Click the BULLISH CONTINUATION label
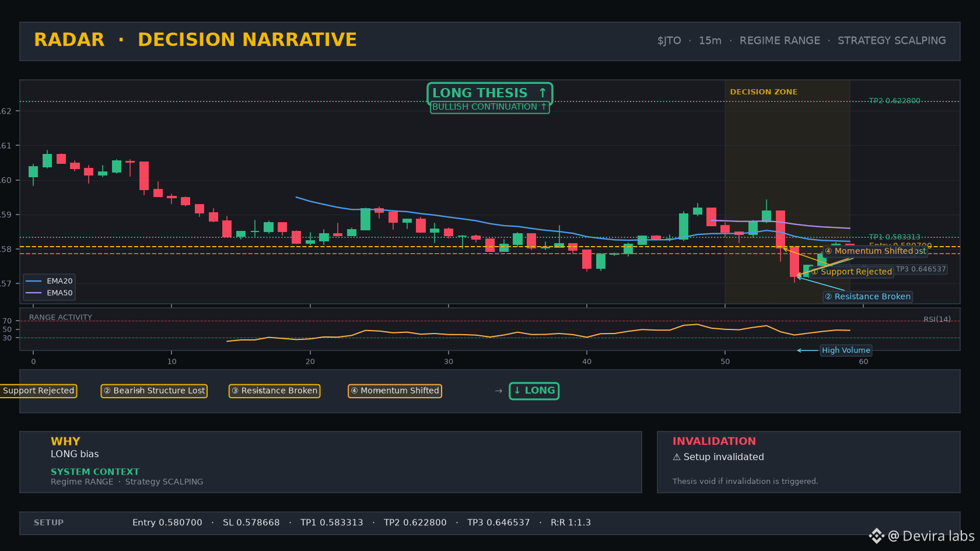This screenshot has width=980, height=551. [x=489, y=107]
